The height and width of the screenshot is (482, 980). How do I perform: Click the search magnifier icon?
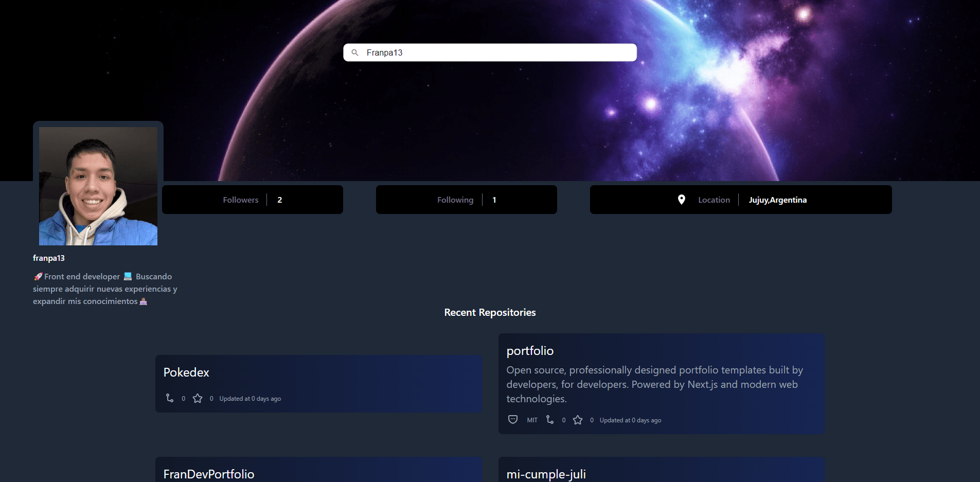354,52
